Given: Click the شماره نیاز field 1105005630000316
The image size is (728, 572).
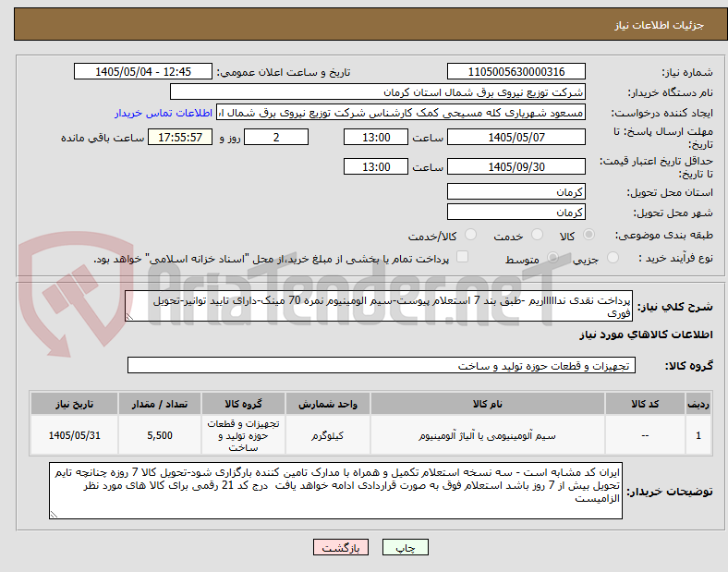Looking at the screenshot, I should tap(516, 71).
